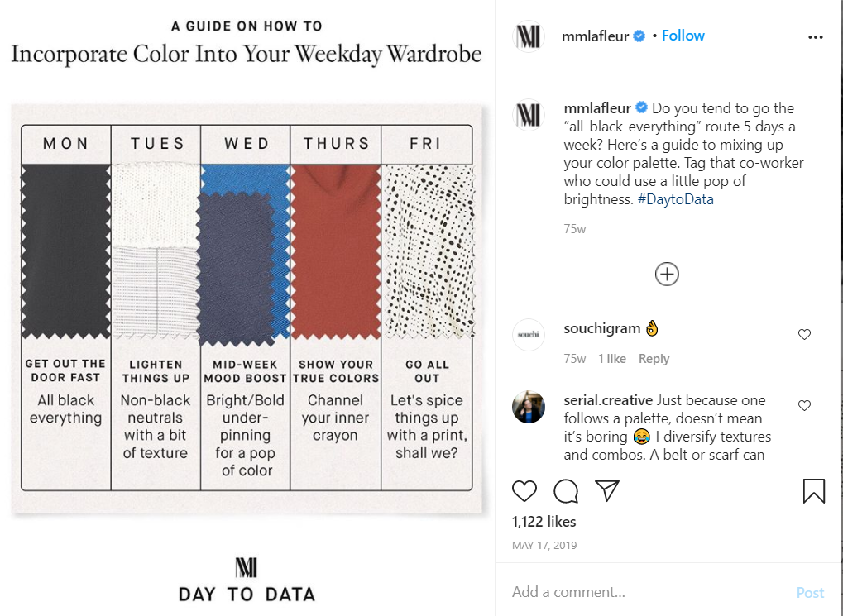This screenshot has height=616, width=843.
Task: Open the comment bubble icon
Action: [x=566, y=491]
